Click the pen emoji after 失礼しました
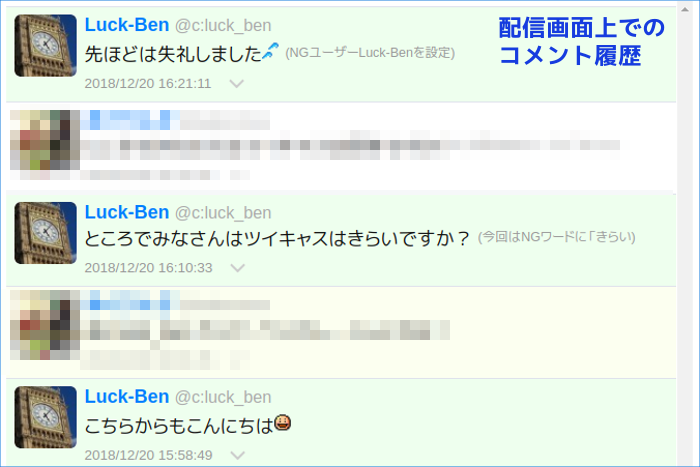Viewport: 700px width, 467px height. tap(271, 51)
